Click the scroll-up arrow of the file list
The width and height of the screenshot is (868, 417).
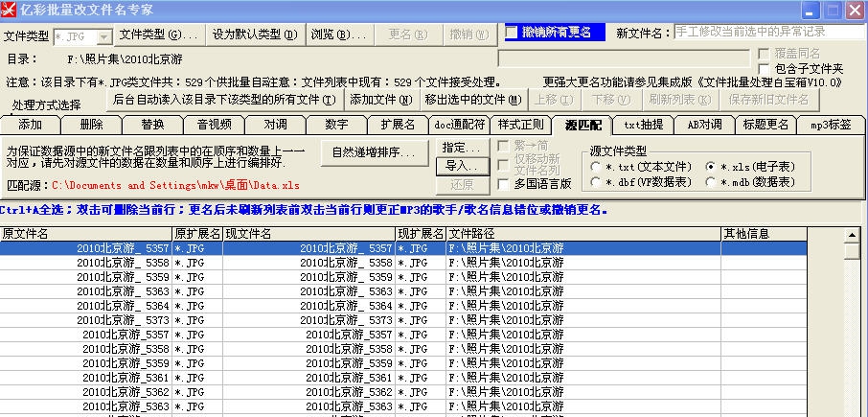[852, 235]
